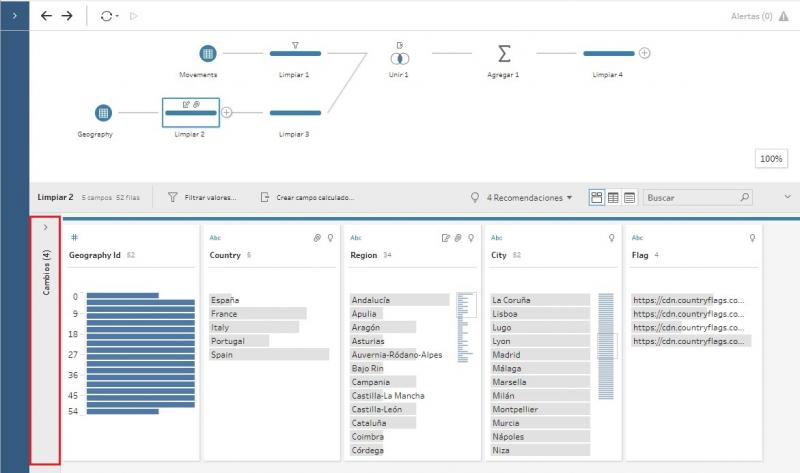The height and width of the screenshot is (473, 800).
Task: Click the plus icon after Limpiar 4
Action: tap(645, 53)
